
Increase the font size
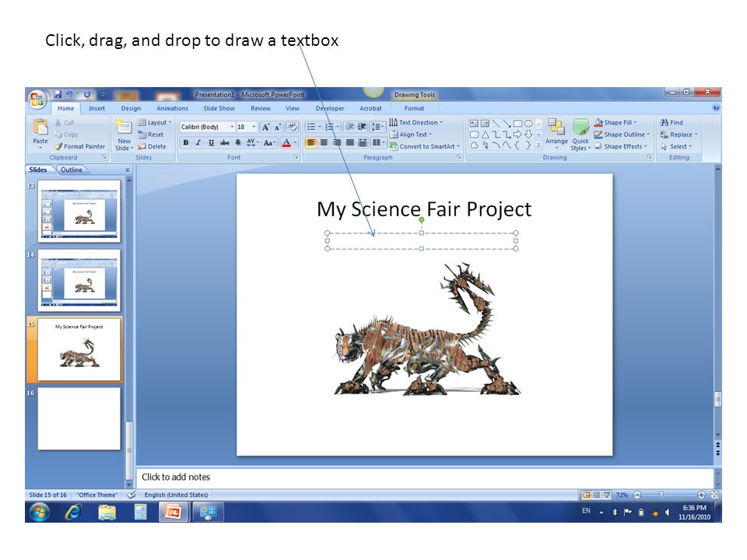pos(266,127)
